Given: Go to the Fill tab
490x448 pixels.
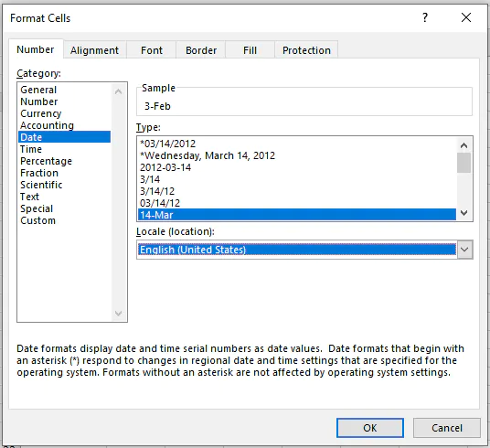Looking at the screenshot, I should [x=250, y=50].
